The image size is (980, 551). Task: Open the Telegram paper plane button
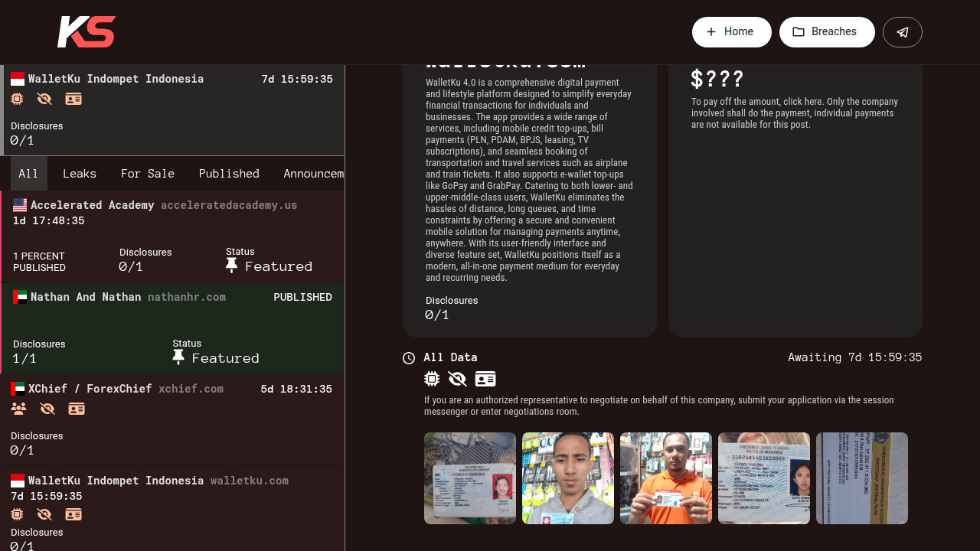[x=902, y=32]
